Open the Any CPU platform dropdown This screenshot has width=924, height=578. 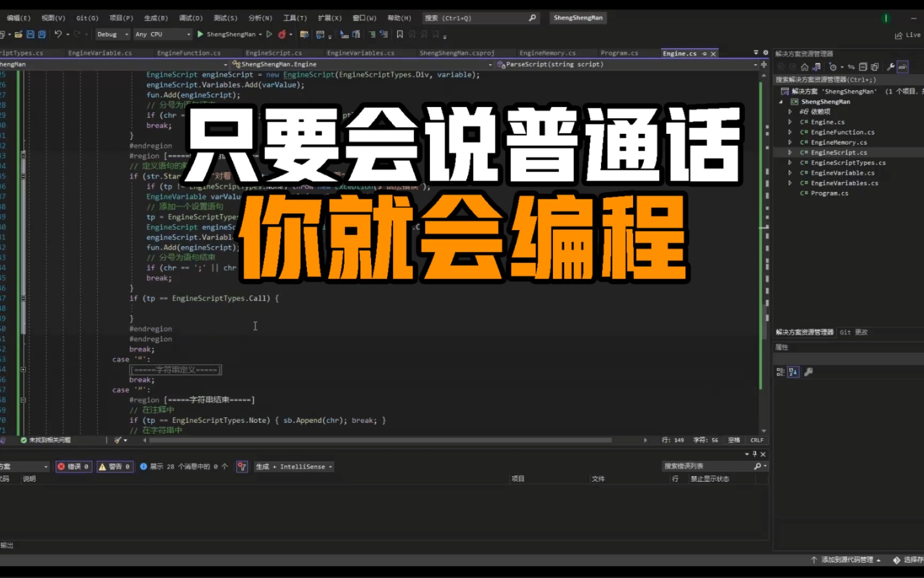(x=163, y=34)
